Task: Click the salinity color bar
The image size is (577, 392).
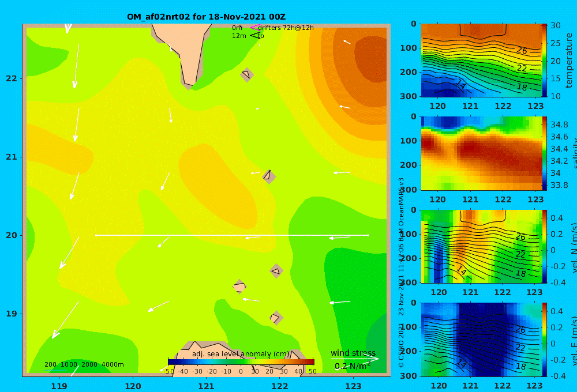Action: 545,153
